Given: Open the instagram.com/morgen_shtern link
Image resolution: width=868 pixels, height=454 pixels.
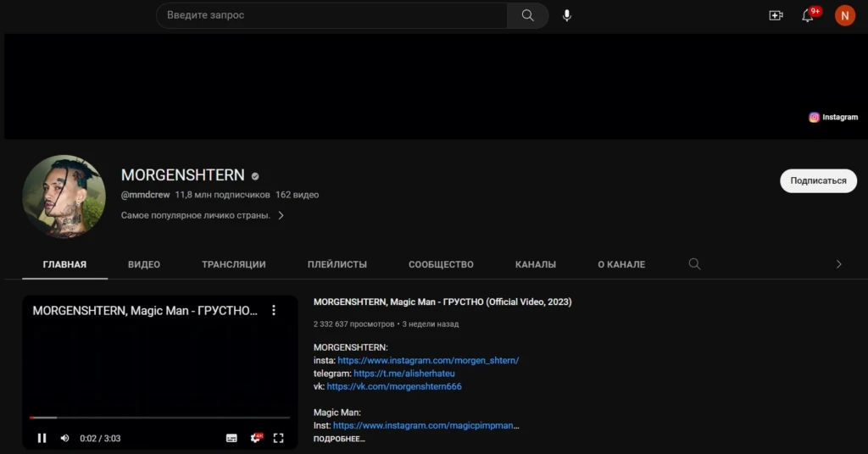Looking at the screenshot, I should coord(428,361).
